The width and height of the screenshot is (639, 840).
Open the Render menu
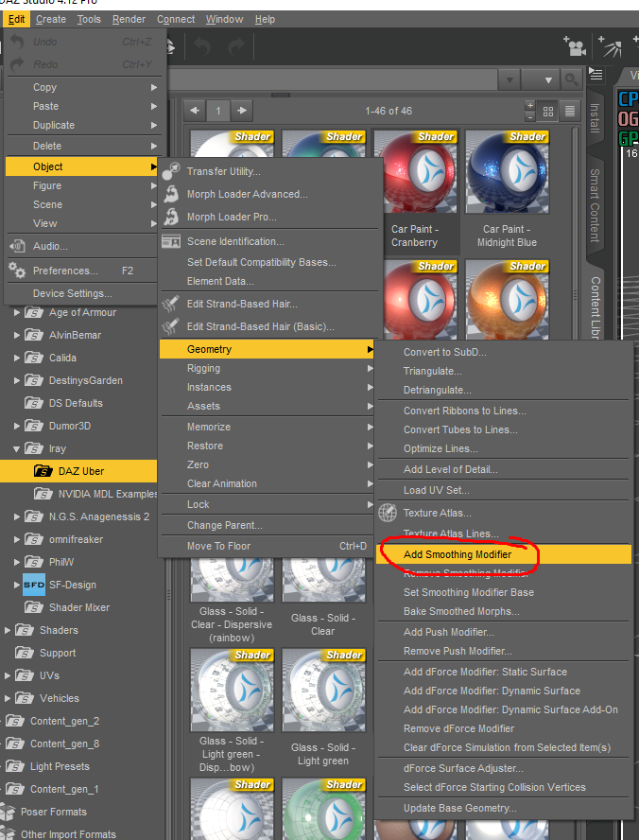[129, 19]
